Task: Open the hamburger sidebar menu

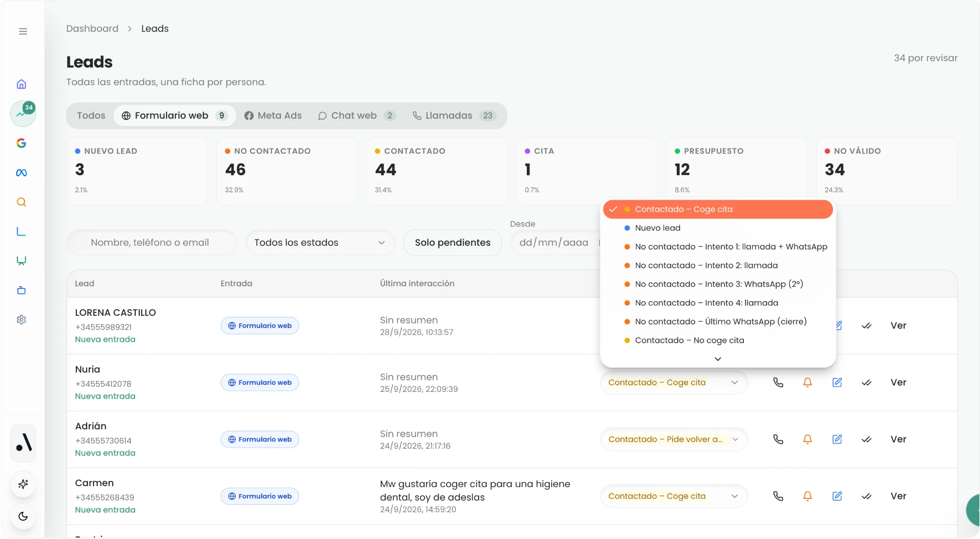Action: (23, 31)
